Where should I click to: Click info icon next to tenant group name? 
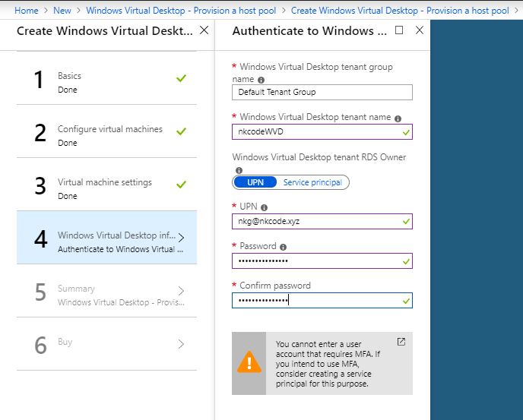(261, 79)
